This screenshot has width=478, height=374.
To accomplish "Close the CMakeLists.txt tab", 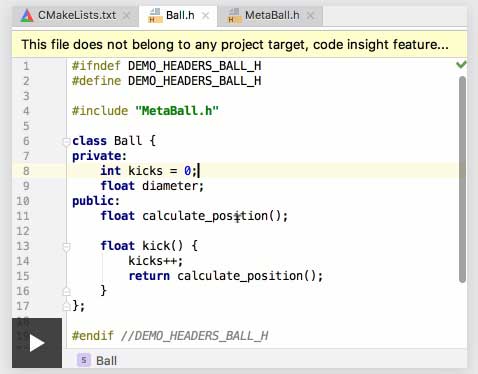I will point(127,15).
